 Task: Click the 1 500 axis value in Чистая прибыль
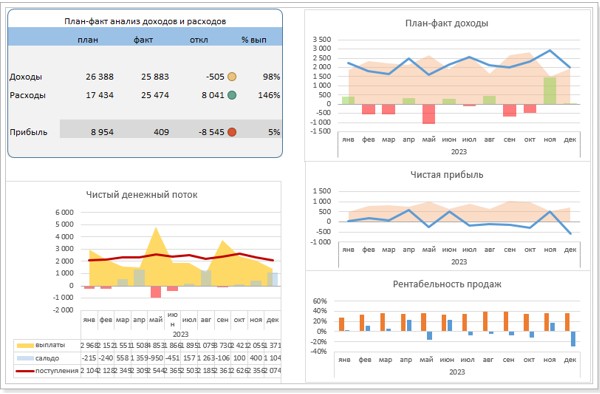(321, 191)
